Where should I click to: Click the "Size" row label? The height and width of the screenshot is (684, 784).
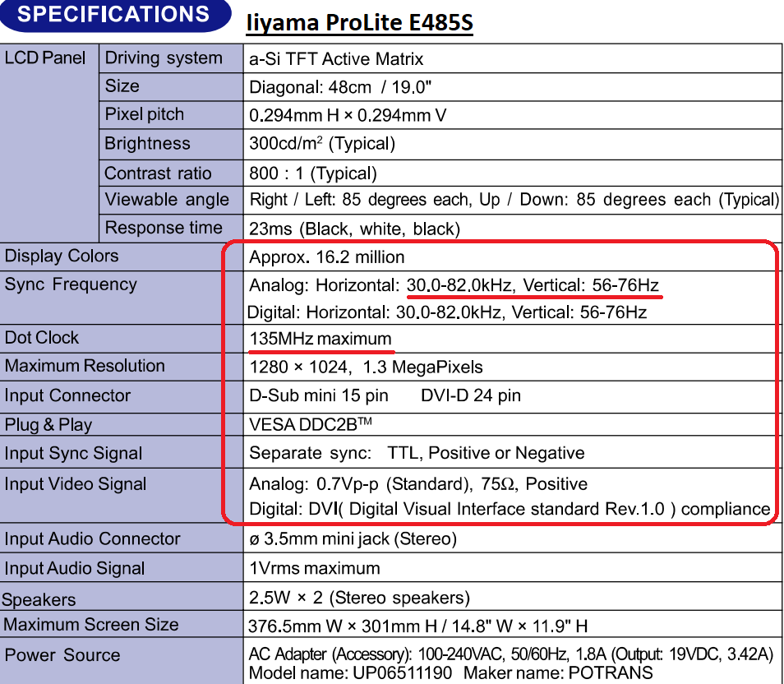[x=122, y=86]
